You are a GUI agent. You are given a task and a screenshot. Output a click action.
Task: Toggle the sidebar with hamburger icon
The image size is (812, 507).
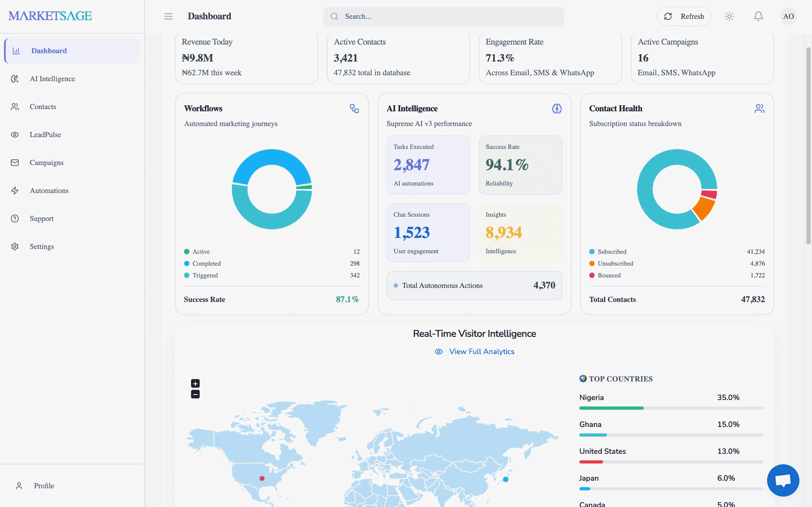(x=168, y=16)
